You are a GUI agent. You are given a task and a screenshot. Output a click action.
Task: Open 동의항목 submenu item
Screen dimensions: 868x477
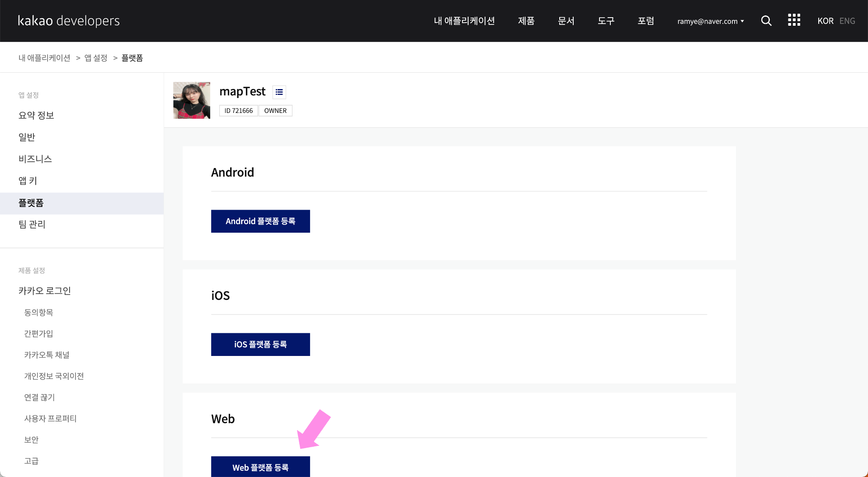[38, 312]
